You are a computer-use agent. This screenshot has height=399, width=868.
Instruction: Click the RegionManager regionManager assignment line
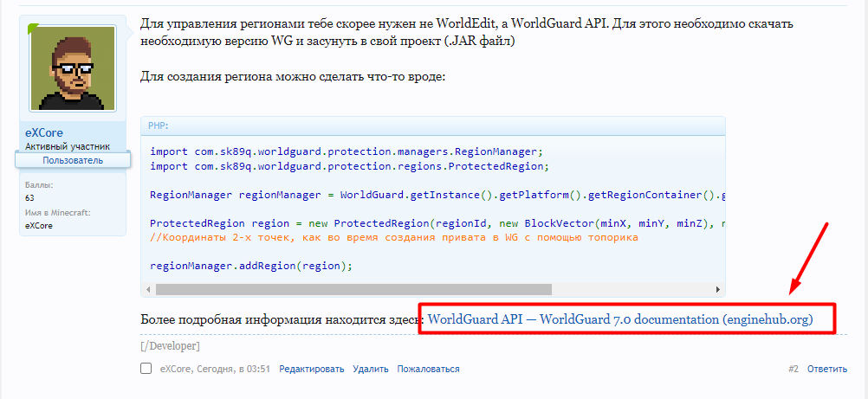(437, 195)
